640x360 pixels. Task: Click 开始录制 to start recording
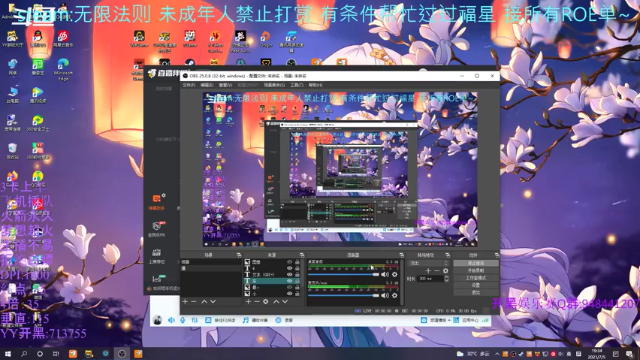pyautogui.click(x=476, y=271)
